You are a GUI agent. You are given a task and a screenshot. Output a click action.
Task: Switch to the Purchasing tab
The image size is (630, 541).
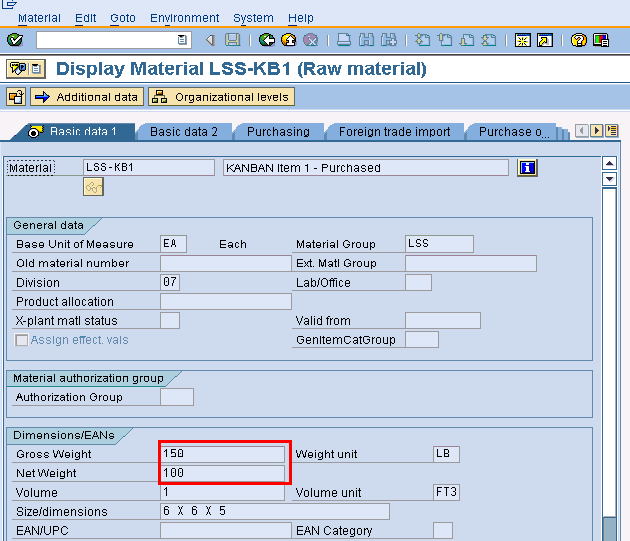pos(278,132)
